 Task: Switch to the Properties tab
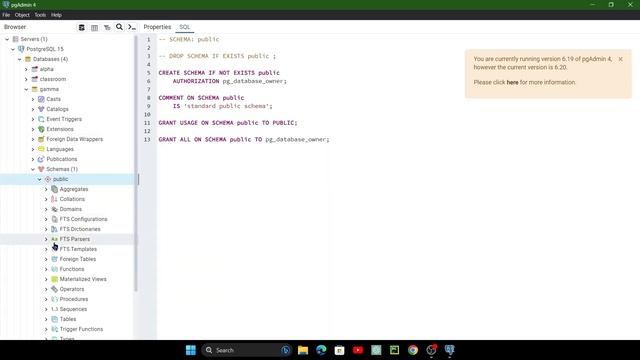click(157, 27)
